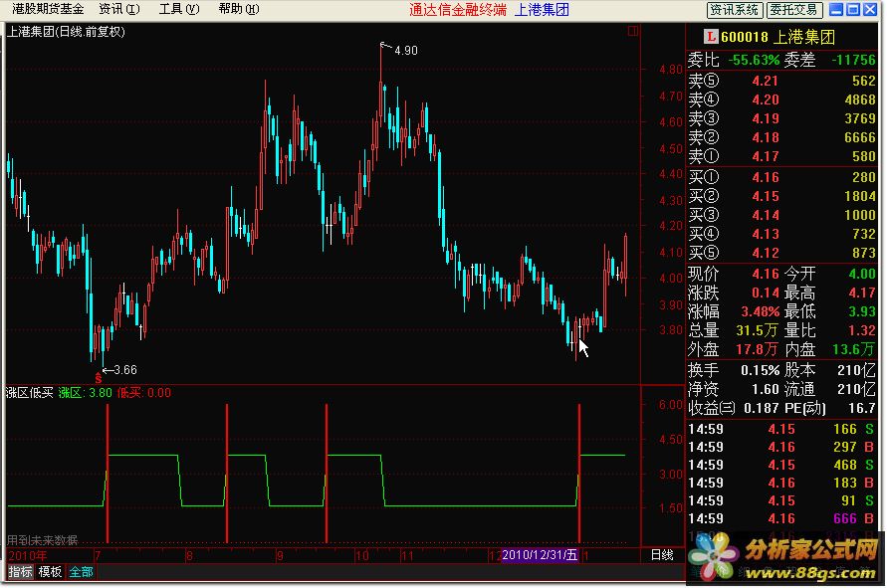
Task: Close the terminal window
Action: tap(869, 9)
